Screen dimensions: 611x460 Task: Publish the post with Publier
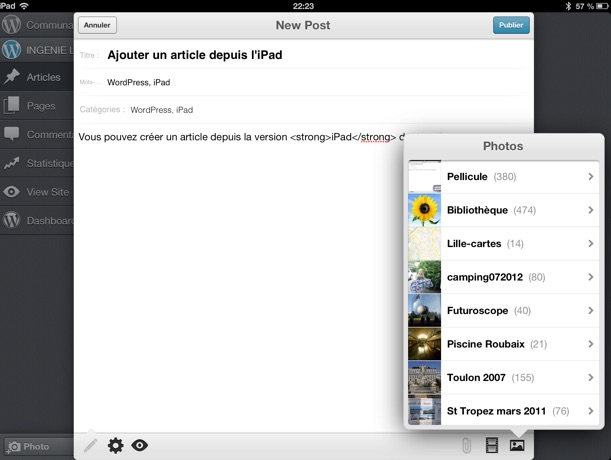pos(511,25)
